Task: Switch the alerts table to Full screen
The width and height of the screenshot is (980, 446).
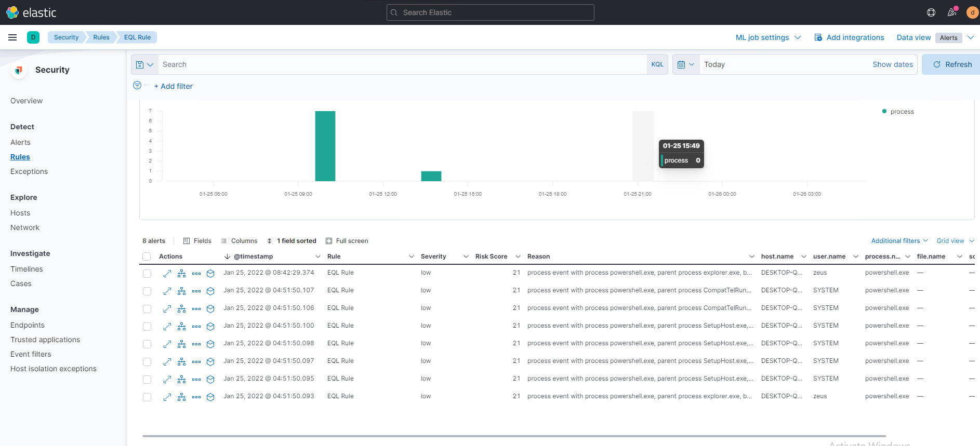Action: coord(347,241)
